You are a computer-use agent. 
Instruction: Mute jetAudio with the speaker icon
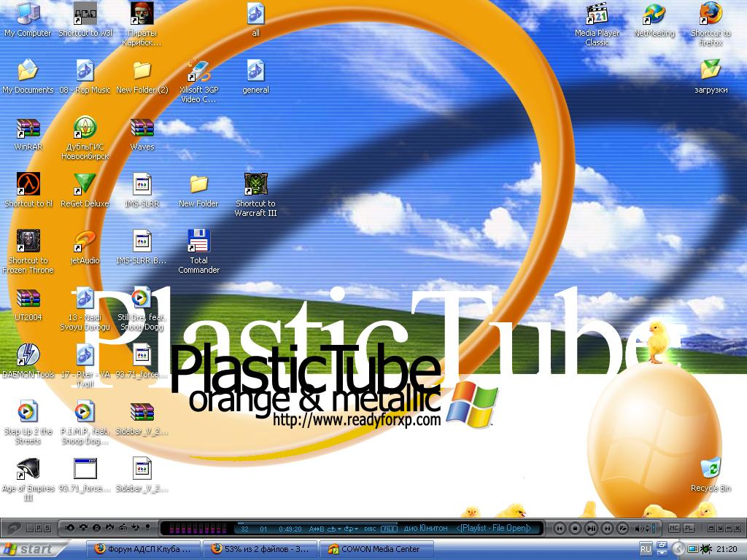click(639, 528)
